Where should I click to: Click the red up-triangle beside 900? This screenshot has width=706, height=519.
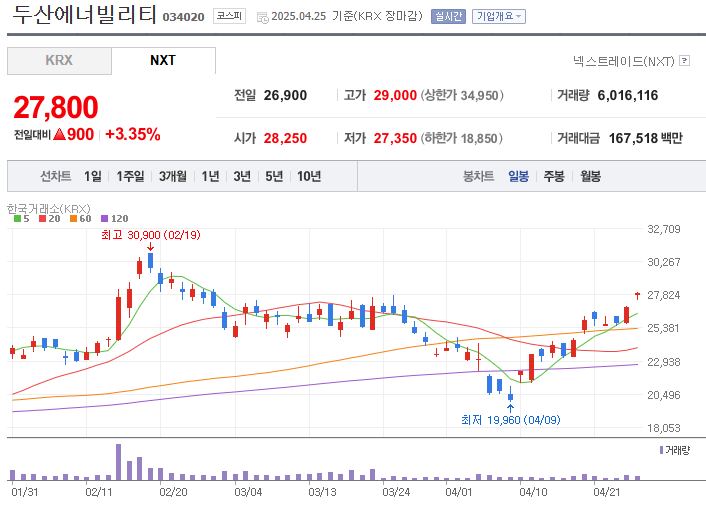[x=59, y=134]
